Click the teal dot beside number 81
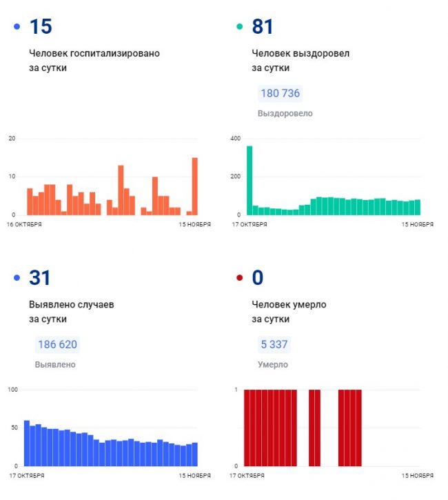The height and width of the screenshot is (500, 448). 240,27
